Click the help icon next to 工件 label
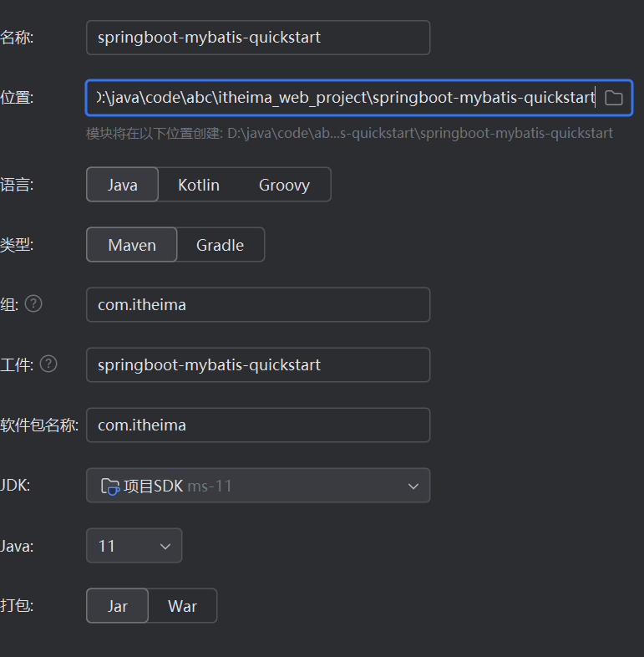Screen dimensions: 644x657 (x=48, y=364)
